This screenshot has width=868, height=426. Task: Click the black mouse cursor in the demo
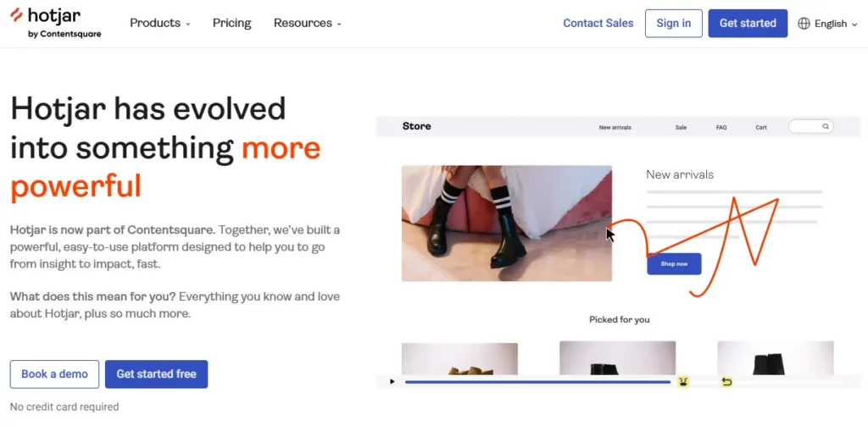610,235
